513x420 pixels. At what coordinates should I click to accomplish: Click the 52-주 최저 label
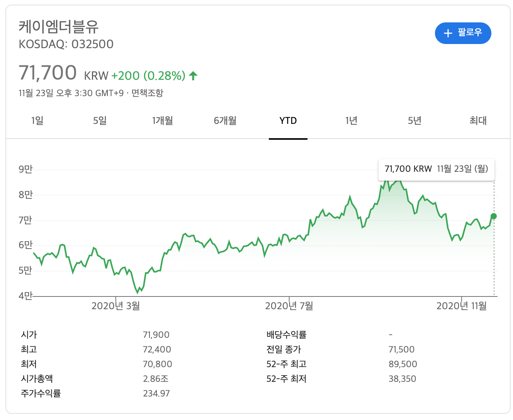tap(286, 379)
